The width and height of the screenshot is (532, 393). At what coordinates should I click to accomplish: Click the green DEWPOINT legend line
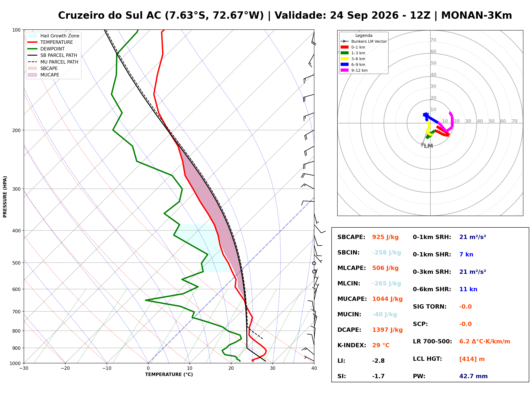coord(32,49)
